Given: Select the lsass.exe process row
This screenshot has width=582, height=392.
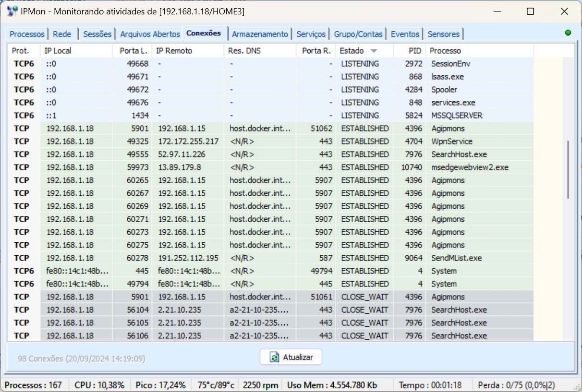Looking at the screenshot, I should tap(271, 77).
